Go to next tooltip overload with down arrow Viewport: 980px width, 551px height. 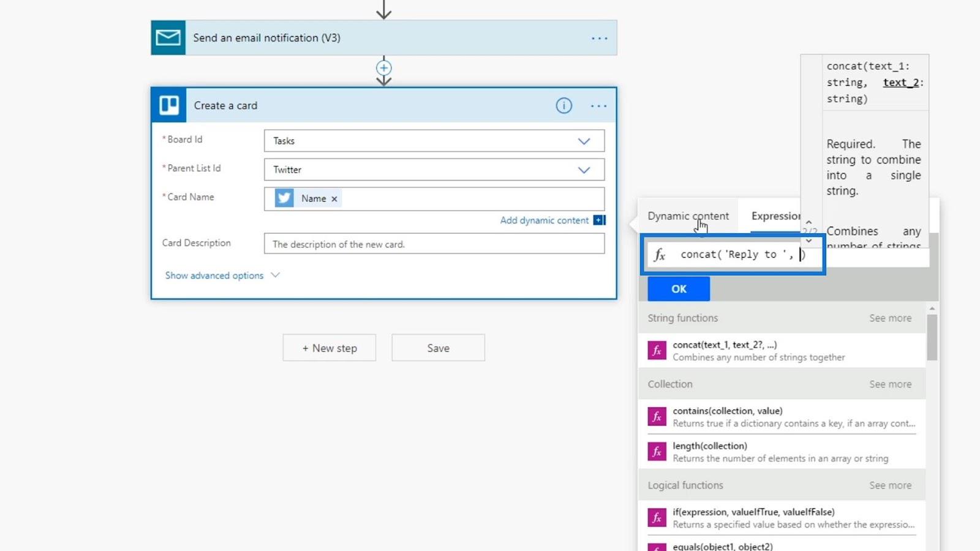pyautogui.click(x=809, y=241)
